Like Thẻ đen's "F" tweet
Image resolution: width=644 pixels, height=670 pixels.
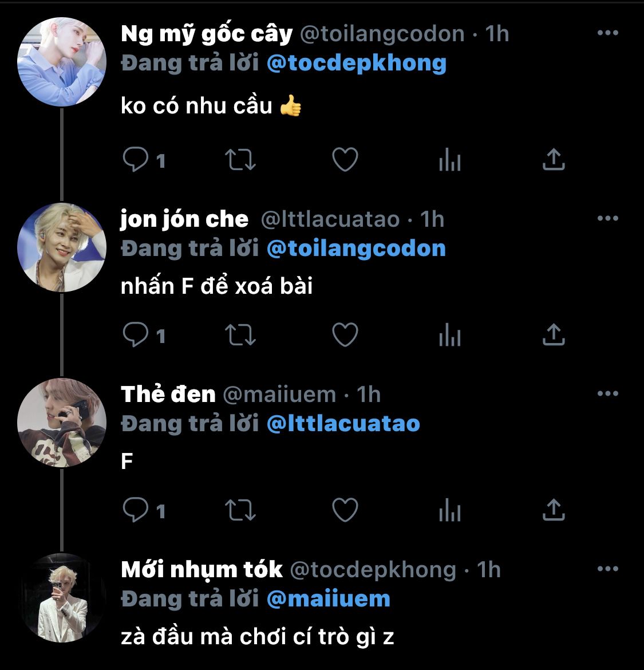tap(345, 510)
